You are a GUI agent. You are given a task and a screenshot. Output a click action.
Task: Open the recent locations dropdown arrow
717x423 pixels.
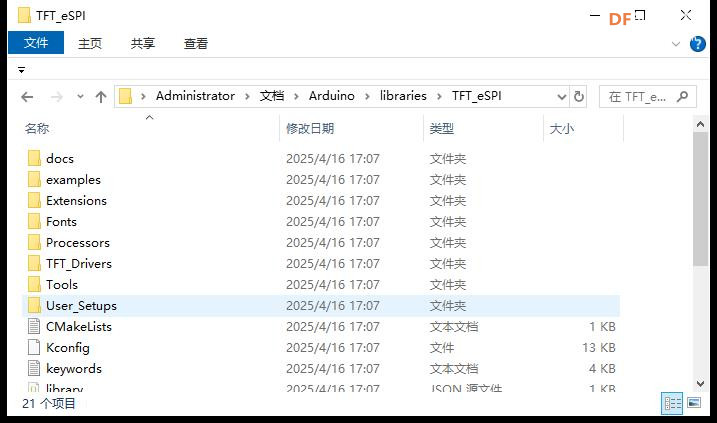point(79,97)
